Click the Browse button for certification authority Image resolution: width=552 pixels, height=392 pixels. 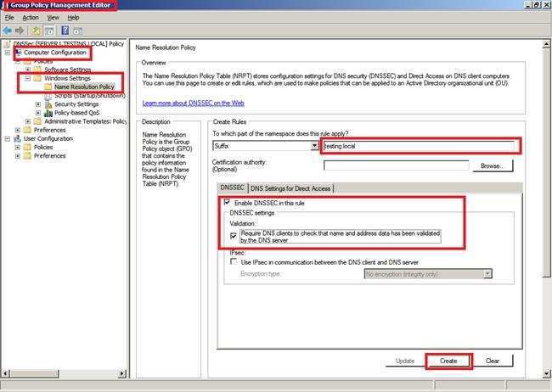(x=491, y=166)
